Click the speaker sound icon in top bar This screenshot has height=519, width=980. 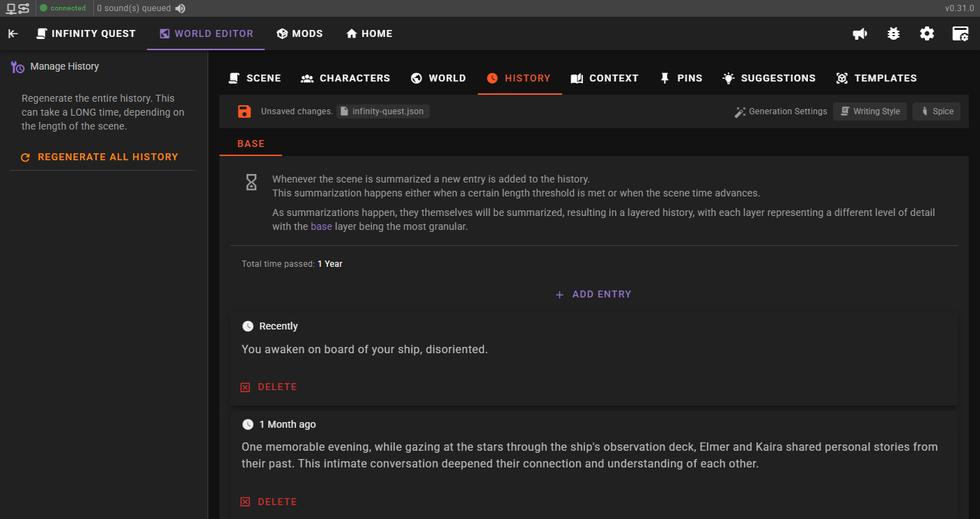[x=180, y=8]
